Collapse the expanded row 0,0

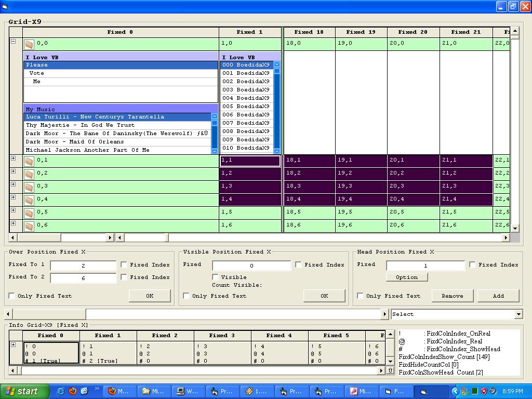[14, 42]
